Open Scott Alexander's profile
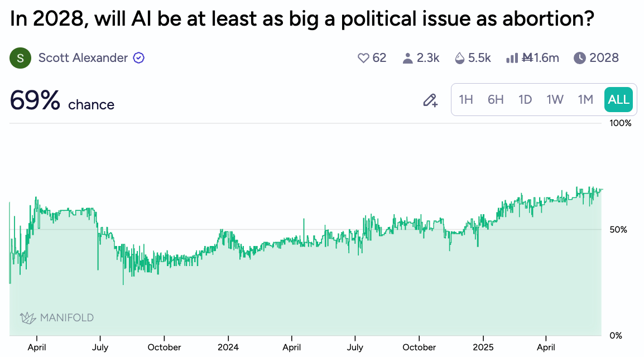This screenshot has width=644, height=357. click(x=83, y=58)
